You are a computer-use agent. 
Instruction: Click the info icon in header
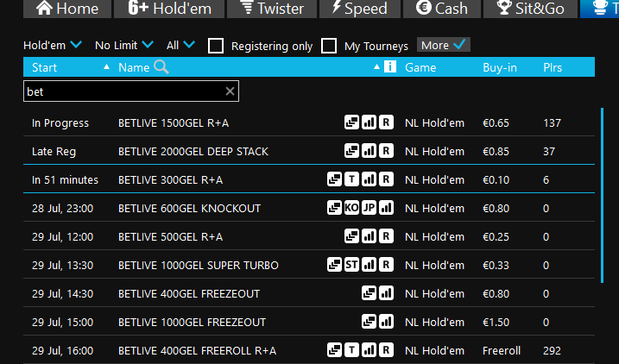click(x=390, y=66)
